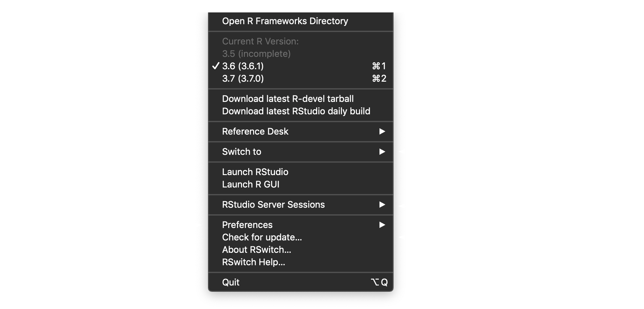This screenshot has width=644, height=309.
Task: Launch R GUI from the menu
Action: [250, 185]
